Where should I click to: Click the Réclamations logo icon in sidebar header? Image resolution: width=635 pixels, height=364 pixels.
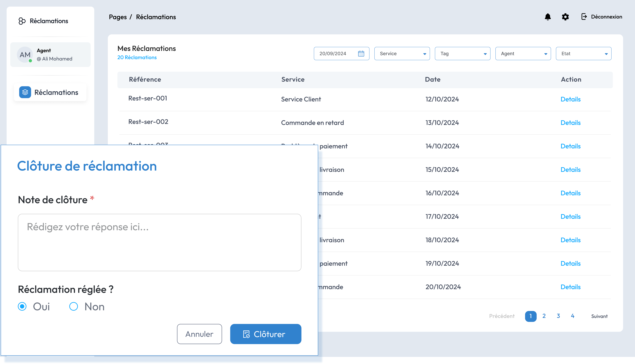(22, 21)
